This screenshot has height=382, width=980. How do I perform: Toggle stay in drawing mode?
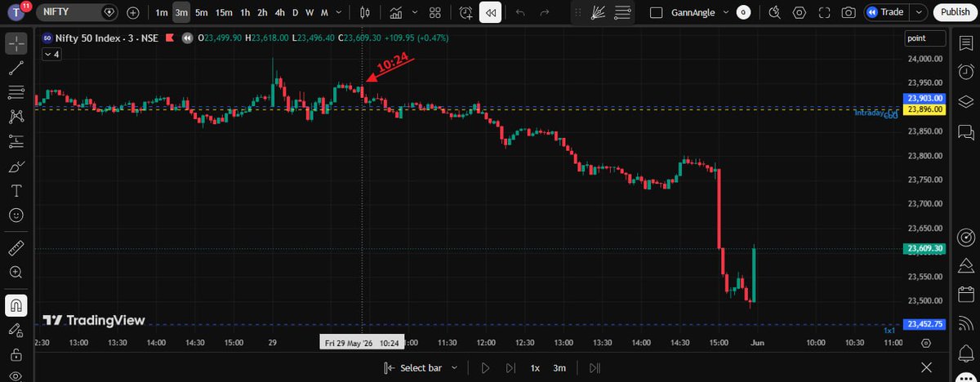[16, 331]
